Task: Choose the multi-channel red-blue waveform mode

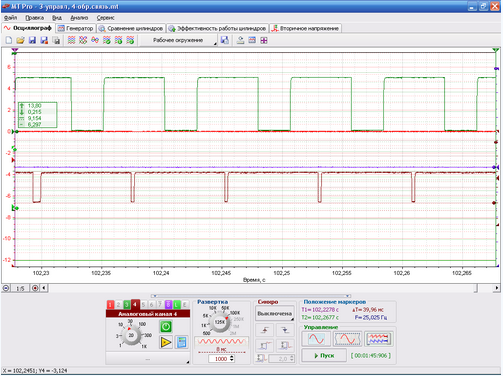Action: [x=379, y=339]
